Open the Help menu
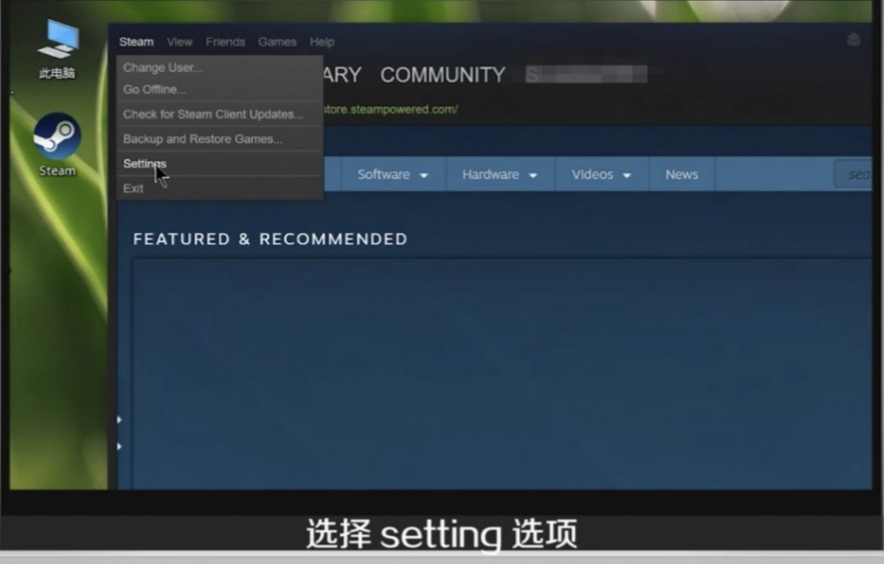Screen dimensions: 884x564 322,42
